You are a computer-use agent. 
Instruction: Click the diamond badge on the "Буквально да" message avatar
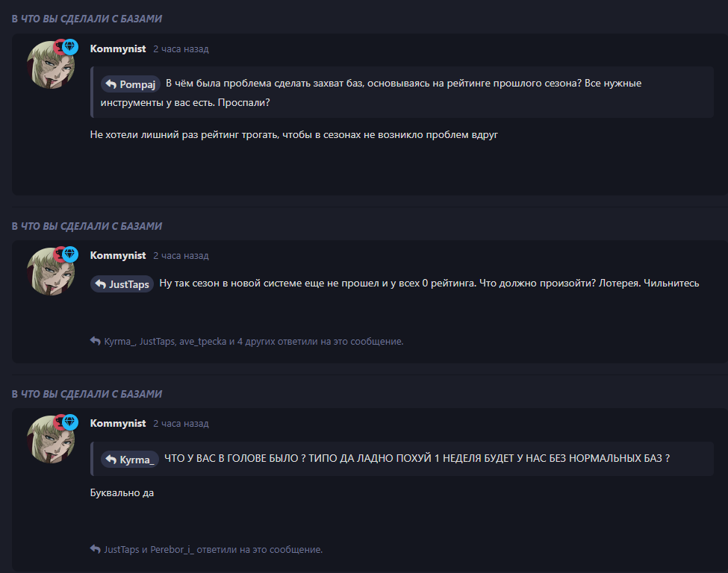click(x=70, y=422)
